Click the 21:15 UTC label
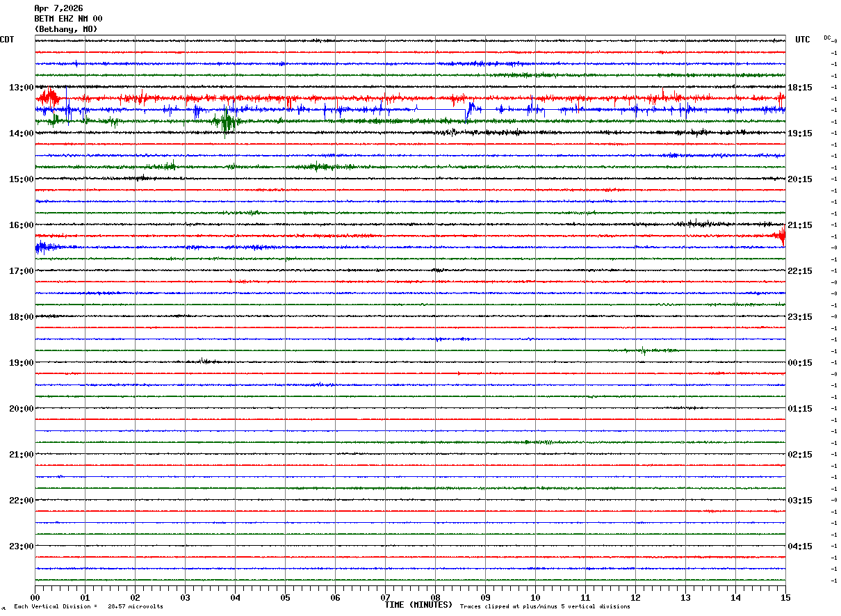 coord(800,225)
